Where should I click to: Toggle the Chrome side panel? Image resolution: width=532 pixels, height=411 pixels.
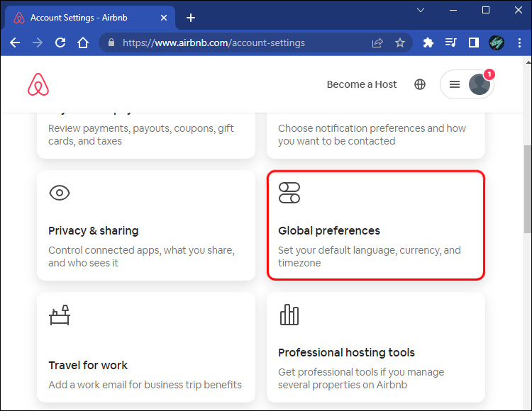tap(473, 43)
